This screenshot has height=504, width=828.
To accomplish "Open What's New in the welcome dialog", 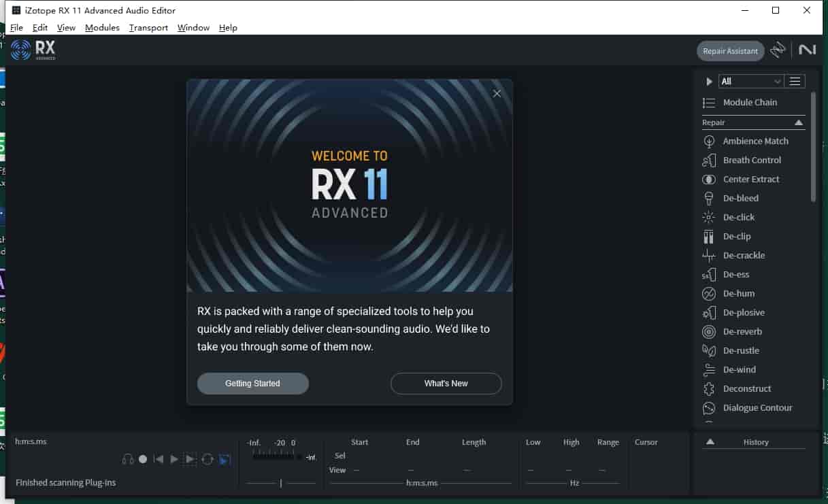I will click(x=446, y=383).
